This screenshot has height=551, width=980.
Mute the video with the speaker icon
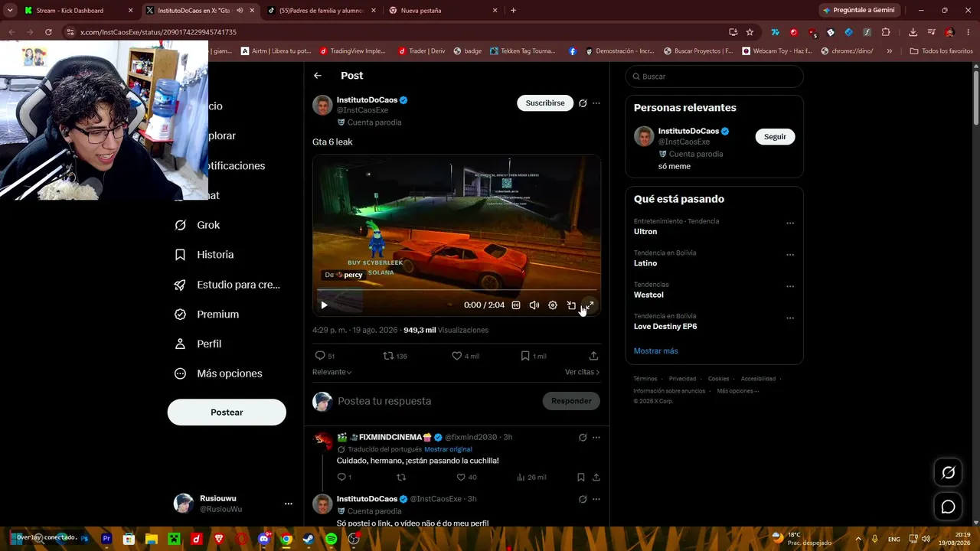coord(534,305)
